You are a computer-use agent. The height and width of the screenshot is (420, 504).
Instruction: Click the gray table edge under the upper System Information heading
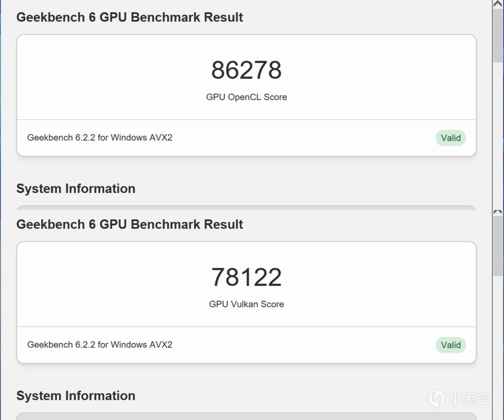[246, 207]
